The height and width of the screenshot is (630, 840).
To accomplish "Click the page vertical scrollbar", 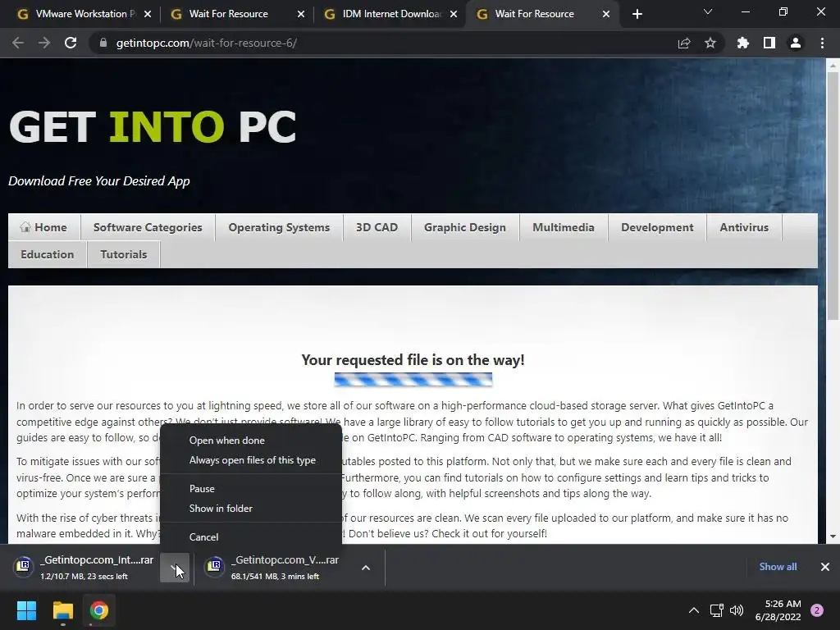I will point(833,195).
